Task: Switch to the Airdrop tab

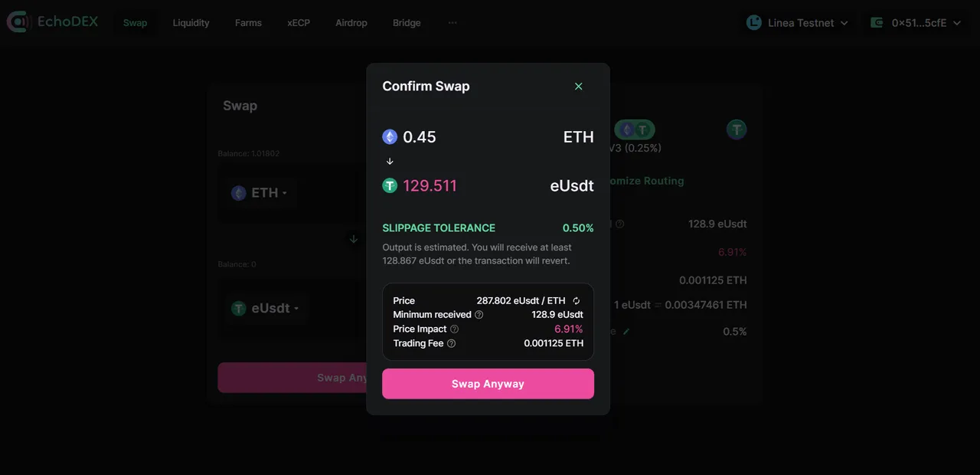Action: tap(351, 23)
